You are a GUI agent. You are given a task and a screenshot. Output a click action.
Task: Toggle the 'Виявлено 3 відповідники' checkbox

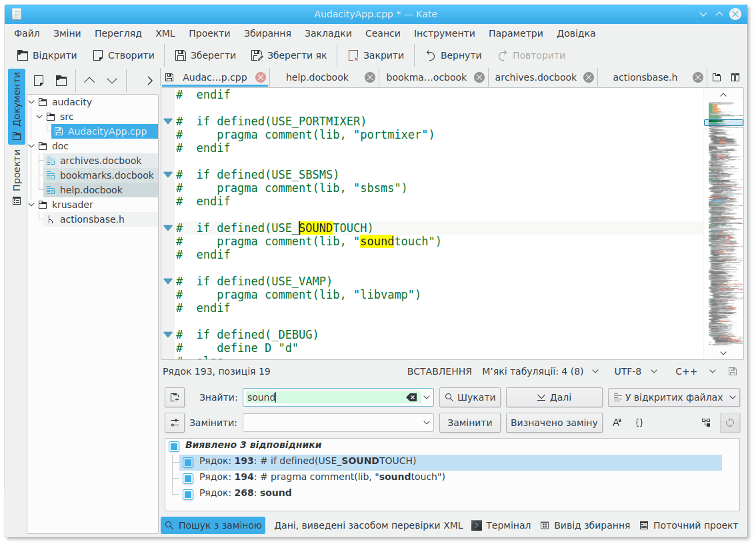coord(174,446)
